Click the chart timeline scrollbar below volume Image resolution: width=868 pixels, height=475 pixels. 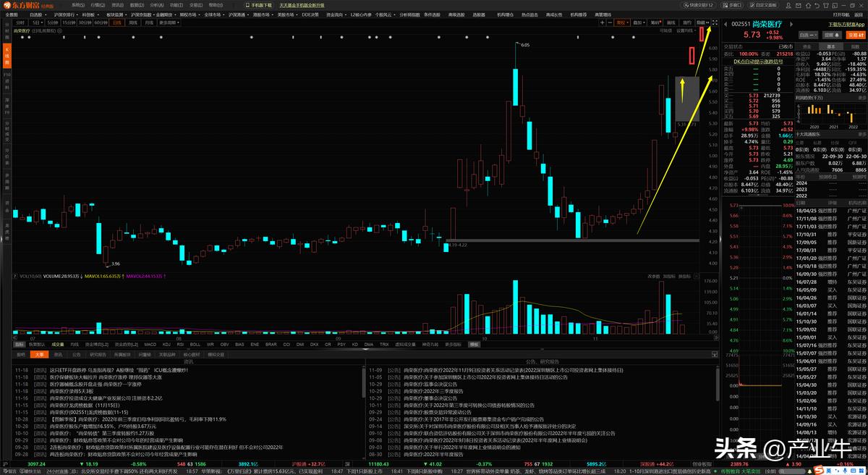click(362, 336)
